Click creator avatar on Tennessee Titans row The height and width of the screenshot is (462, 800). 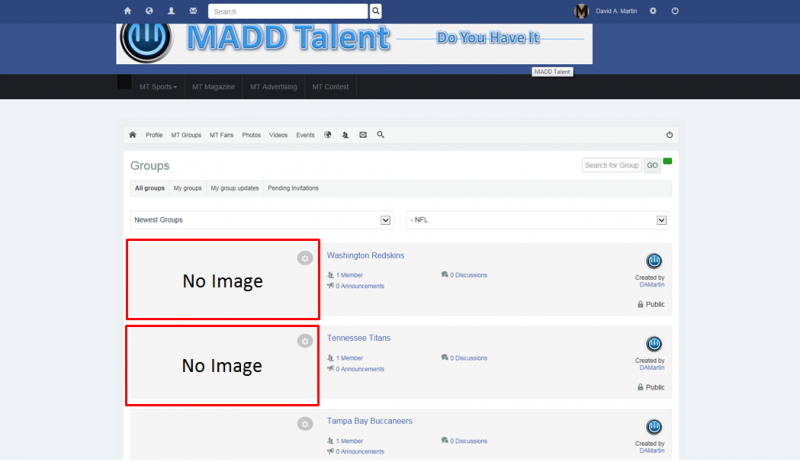pos(654,344)
